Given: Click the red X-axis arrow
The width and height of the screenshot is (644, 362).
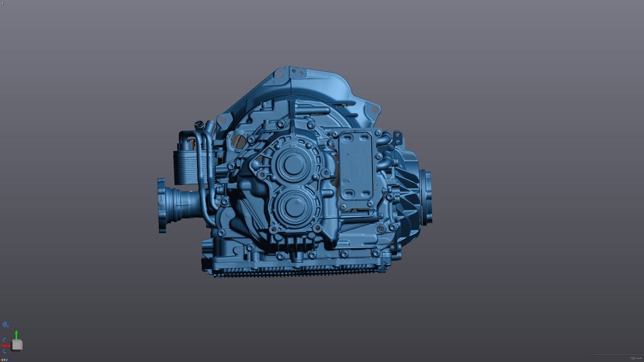Looking at the screenshot, I should coord(6,345).
